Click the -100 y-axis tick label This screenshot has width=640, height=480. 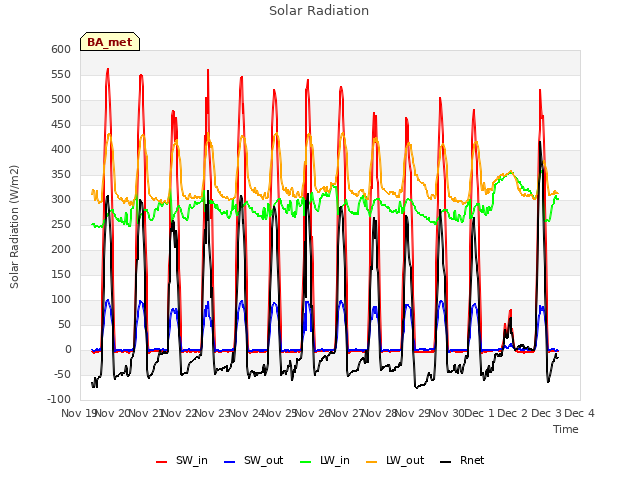[60, 400]
